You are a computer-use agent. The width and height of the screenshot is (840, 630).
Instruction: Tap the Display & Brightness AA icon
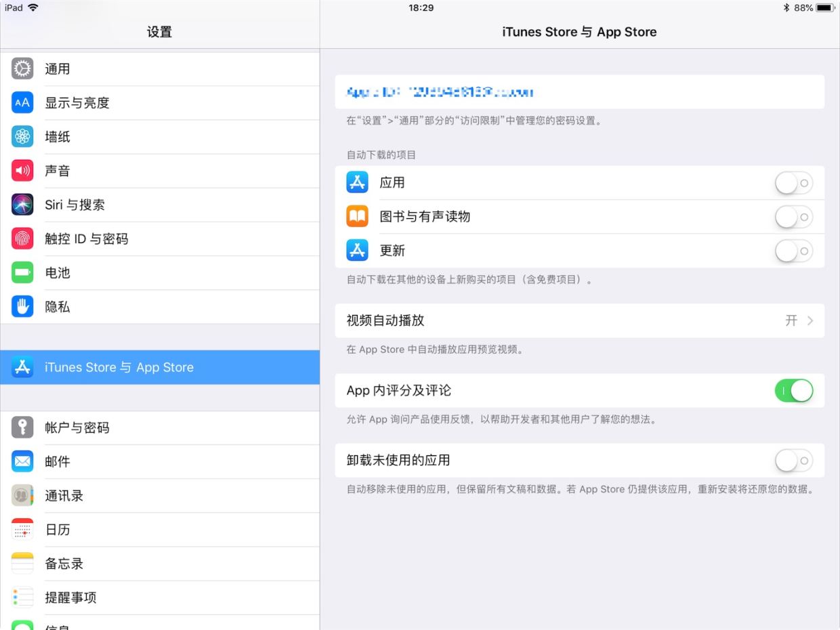point(22,102)
